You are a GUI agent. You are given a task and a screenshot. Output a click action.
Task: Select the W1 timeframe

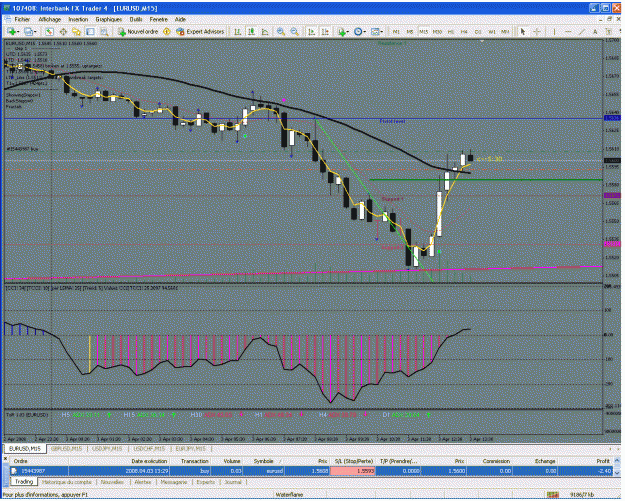tap(491, 31)
